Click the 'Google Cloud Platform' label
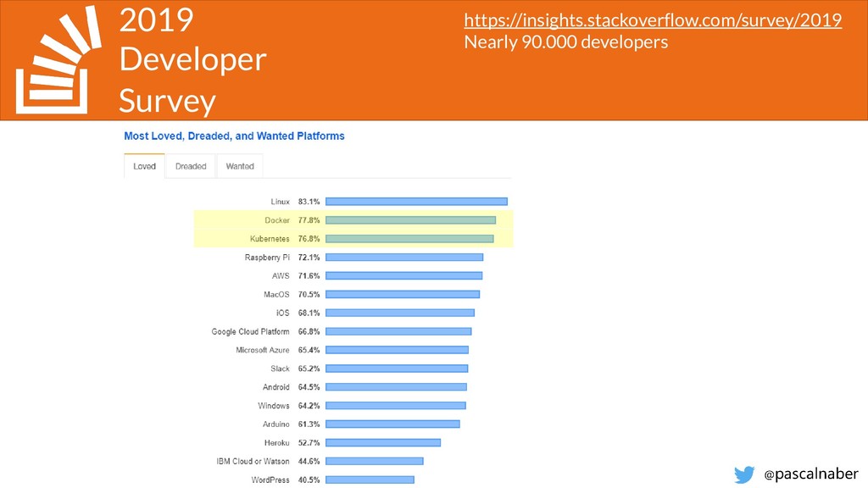This screenshot has height=488, width=868. click(x=250, y=331)
